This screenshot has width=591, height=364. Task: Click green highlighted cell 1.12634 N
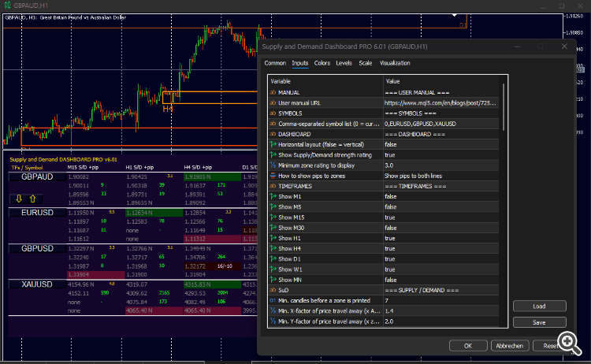tap(154, 213)
